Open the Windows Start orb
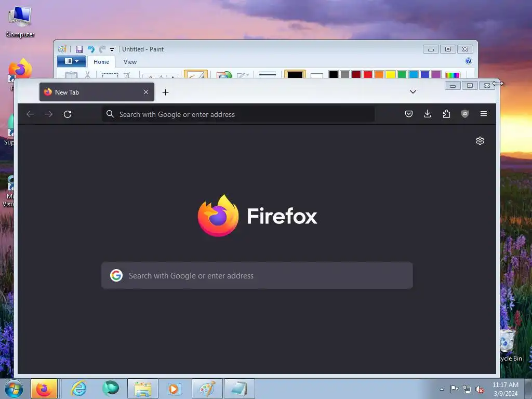Screen dimensions: 532x399 [x=14, y=389]
